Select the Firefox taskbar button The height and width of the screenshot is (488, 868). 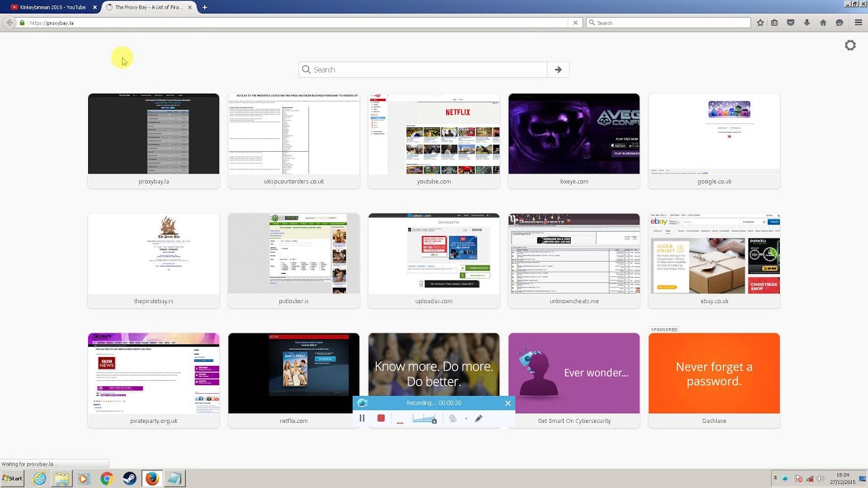click(152, 479)
